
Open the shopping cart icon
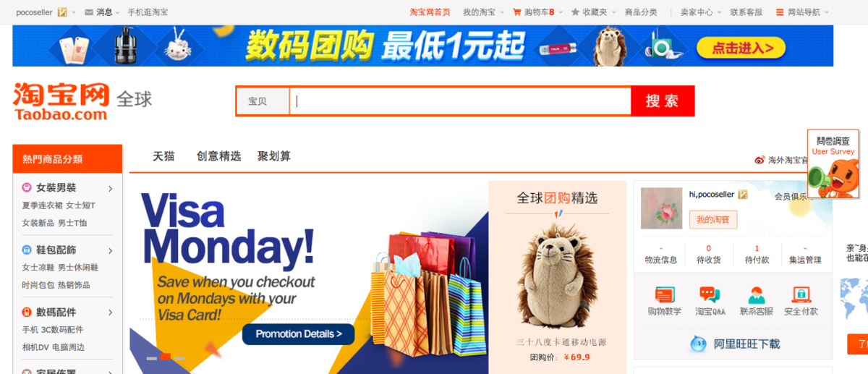[517, 12]
